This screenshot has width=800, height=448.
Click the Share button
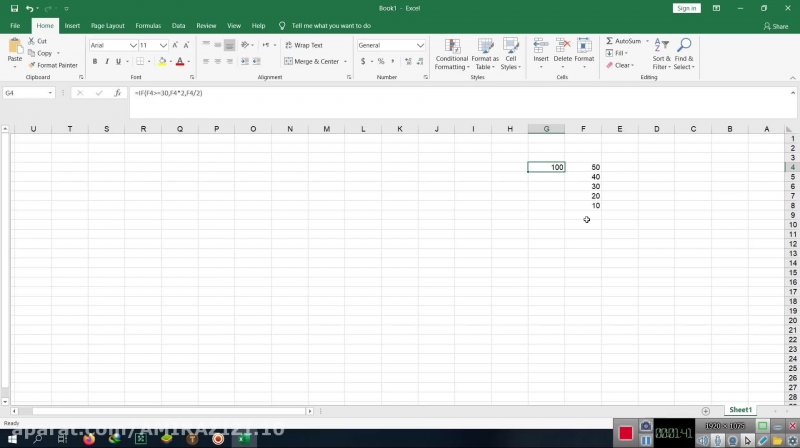tap(774, 26)
